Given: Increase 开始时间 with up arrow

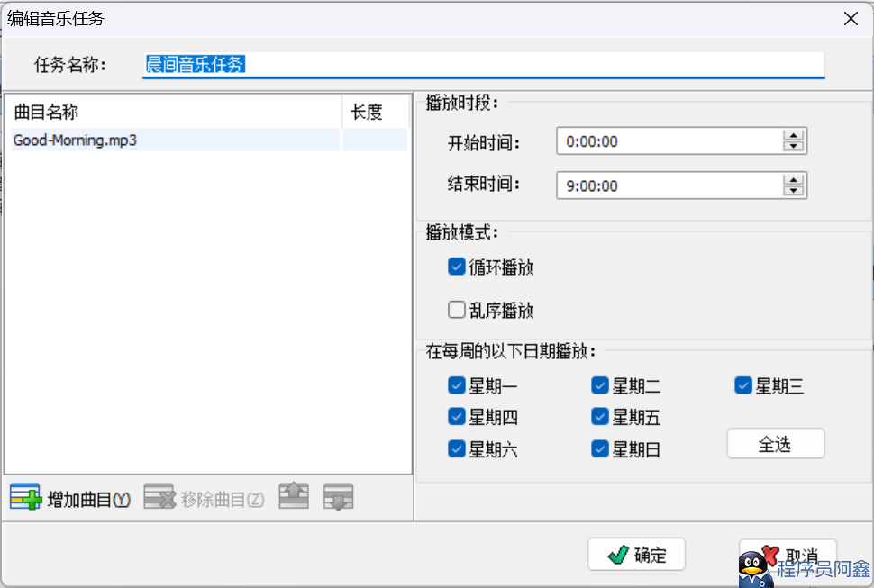Looking at the screenshot, I should click(793, 135).
